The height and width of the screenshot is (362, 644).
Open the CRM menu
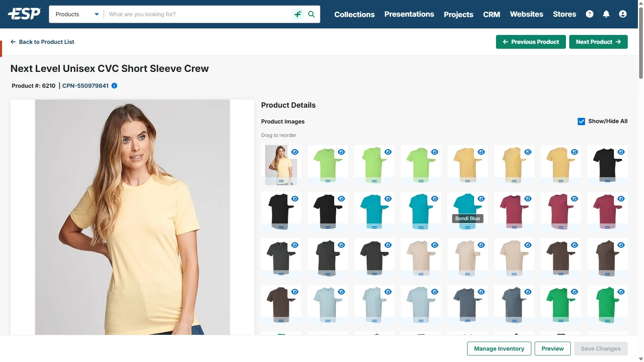pyautogui.click(x=492, y=14)
